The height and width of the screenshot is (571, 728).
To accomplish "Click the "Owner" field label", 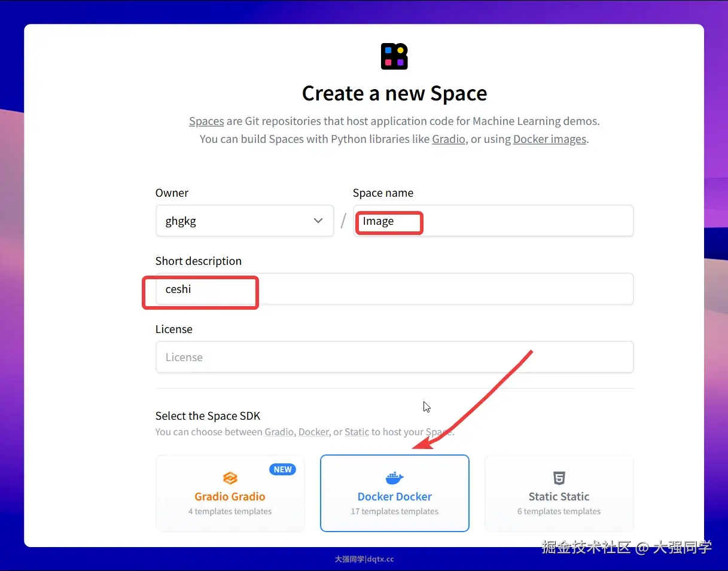I will (172, 193).
